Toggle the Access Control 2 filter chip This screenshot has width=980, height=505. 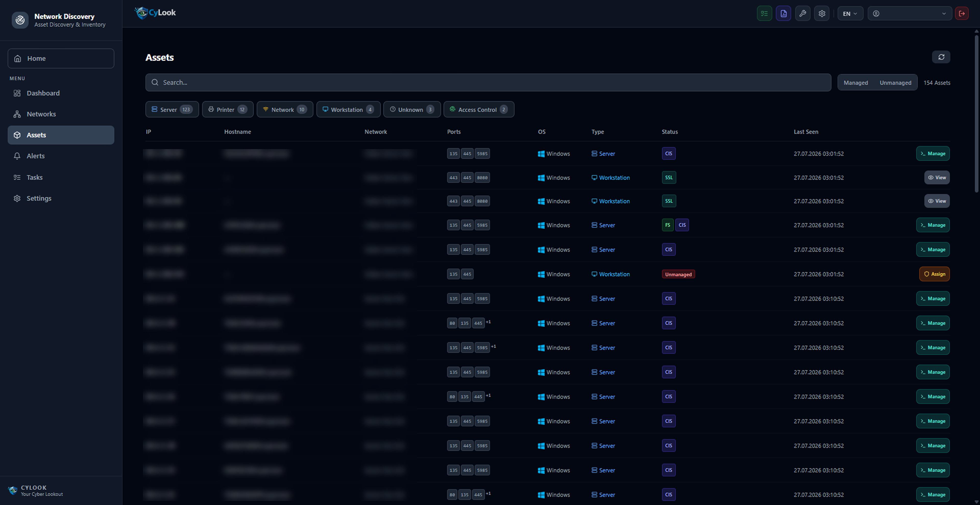(x=479, y=109)
